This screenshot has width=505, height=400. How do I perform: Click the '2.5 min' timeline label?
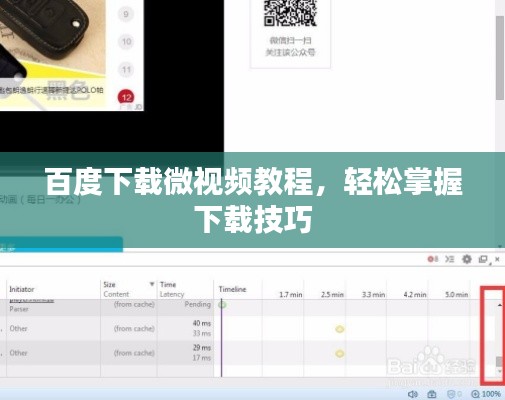coord(332,295)
